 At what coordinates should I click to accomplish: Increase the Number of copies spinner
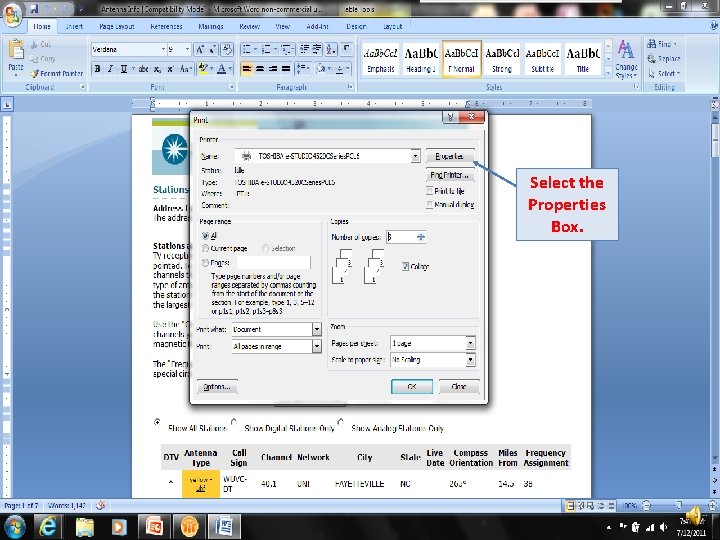421,234
